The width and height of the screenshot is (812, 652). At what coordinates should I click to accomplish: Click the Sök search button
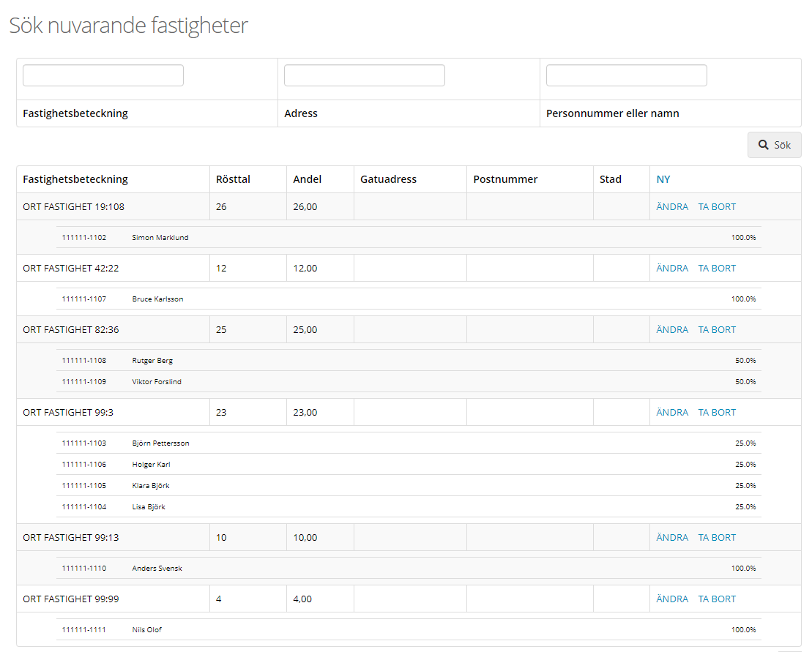pos(774,145)
